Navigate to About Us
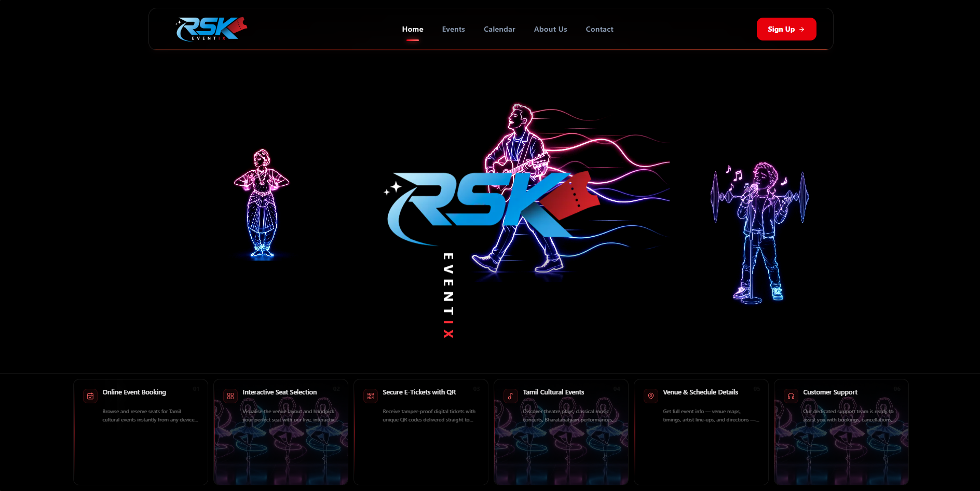The height and width of the screenshot is (491, 980). [550, 29]
